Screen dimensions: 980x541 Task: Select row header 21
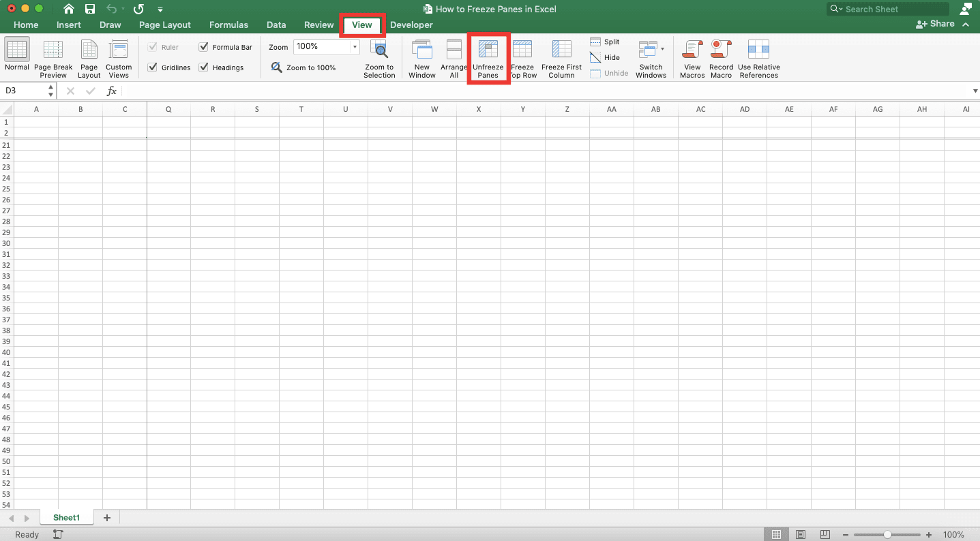(x=7, y=145)
